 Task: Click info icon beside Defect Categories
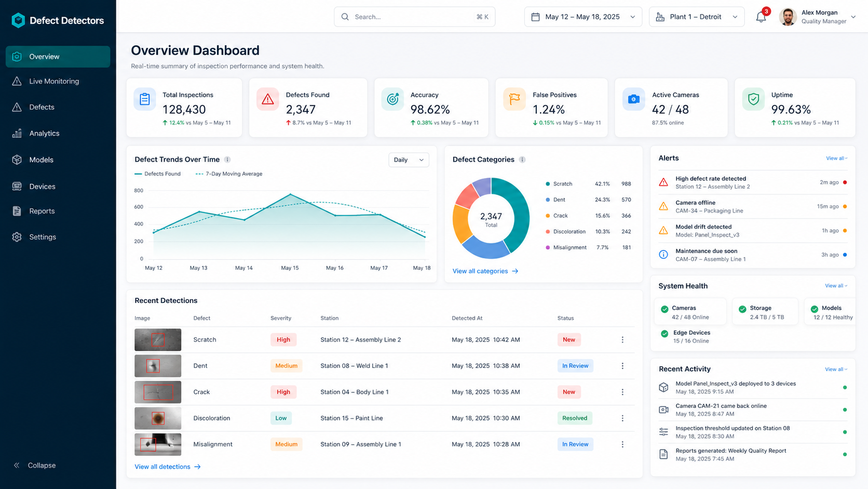pyautogui.click(x=522, y=160)
